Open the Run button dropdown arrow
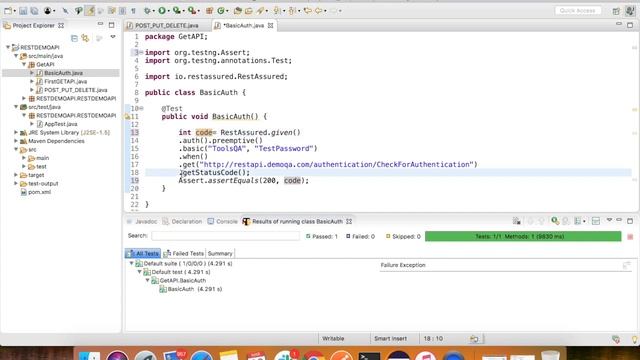640x360 pixels. 168,11
